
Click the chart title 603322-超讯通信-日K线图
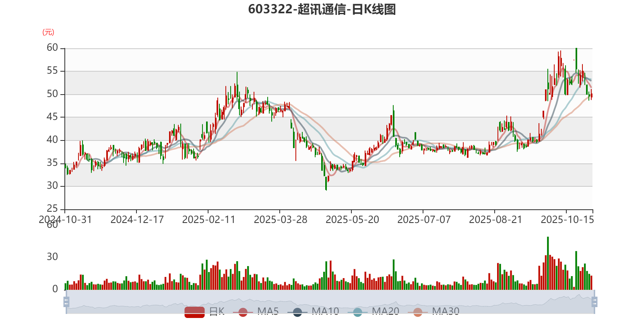pos(322,9)
